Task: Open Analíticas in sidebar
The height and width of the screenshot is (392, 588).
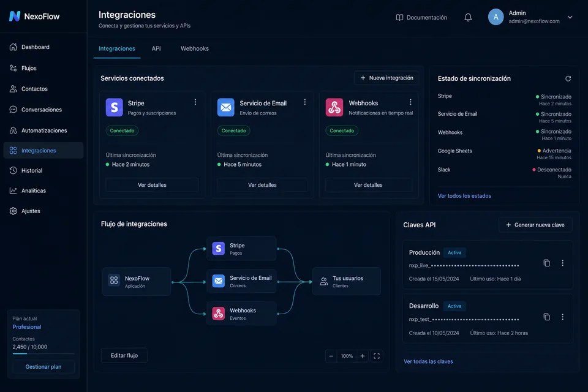Action: tap(43, 190)
